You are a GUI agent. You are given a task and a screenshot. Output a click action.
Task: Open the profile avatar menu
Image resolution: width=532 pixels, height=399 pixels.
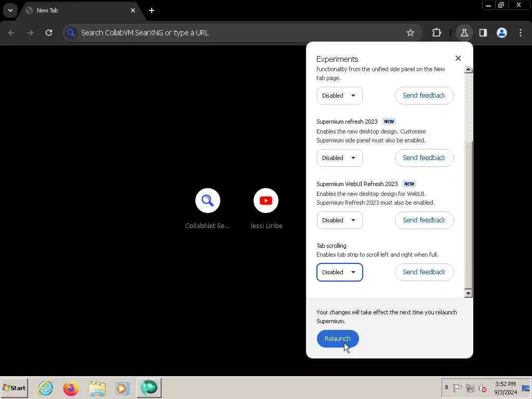point(502,33)
